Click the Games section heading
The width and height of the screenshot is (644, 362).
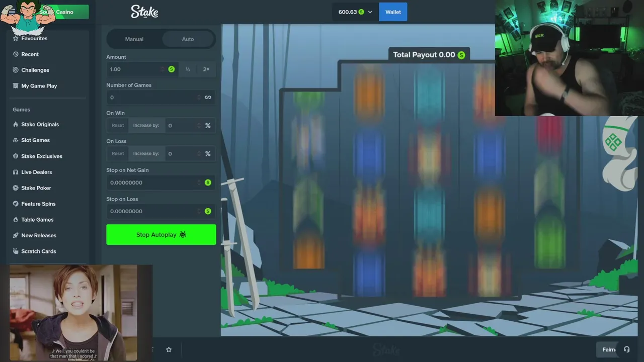coord(21,110)
